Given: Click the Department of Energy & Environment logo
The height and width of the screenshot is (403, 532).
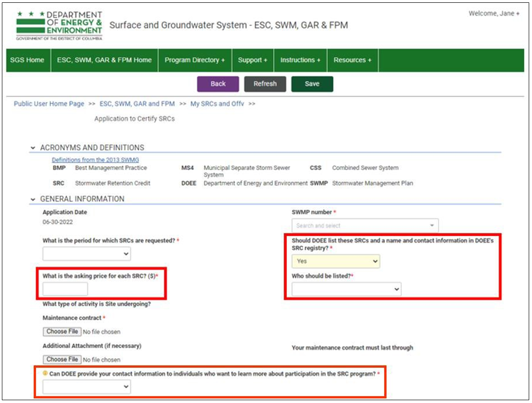Looking at the screenshot, I should [x=59, y=26].
